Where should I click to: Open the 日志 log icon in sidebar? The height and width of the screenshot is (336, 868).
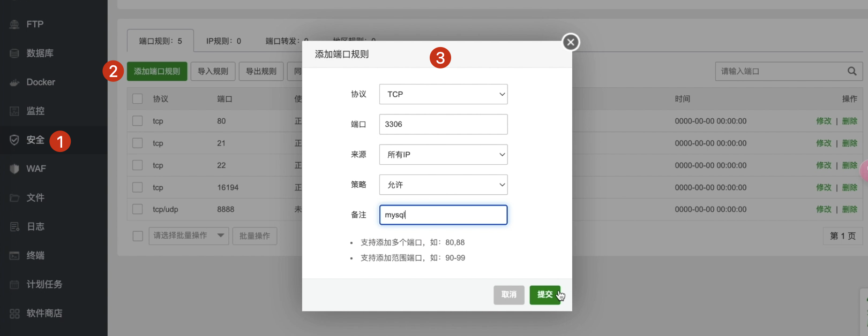(x=14, y=226)
